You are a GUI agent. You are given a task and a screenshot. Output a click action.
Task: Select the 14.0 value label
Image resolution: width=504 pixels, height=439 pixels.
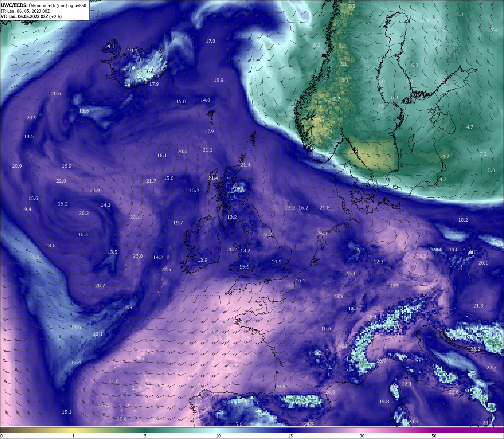[205, 100]
